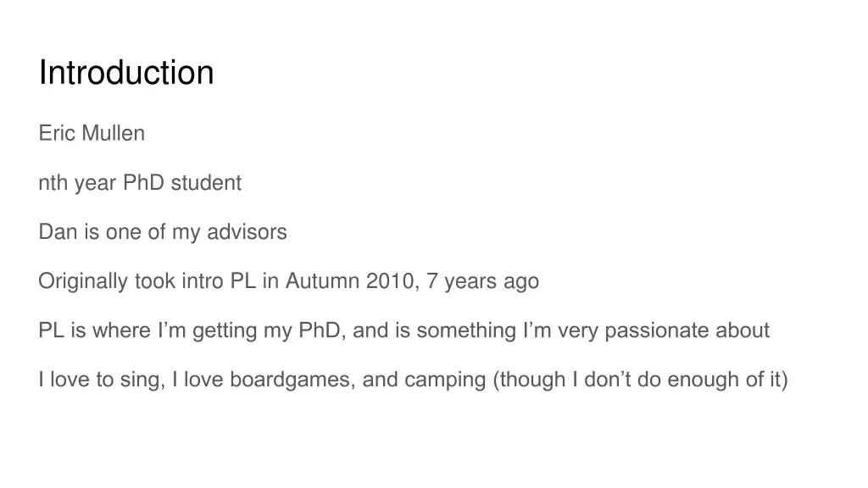Click the word "passionate"
The height and width of the screenshot is (488, 868).
[x=658, y=330]
